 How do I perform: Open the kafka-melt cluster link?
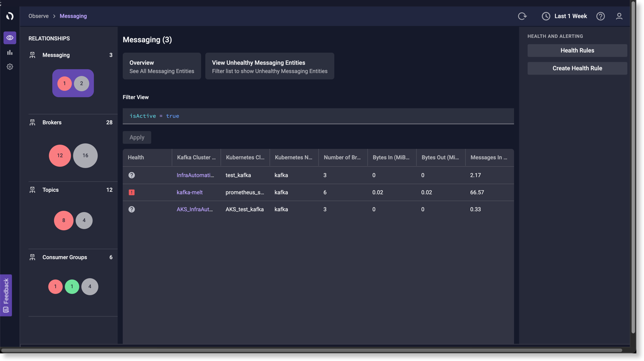[189, 192]
